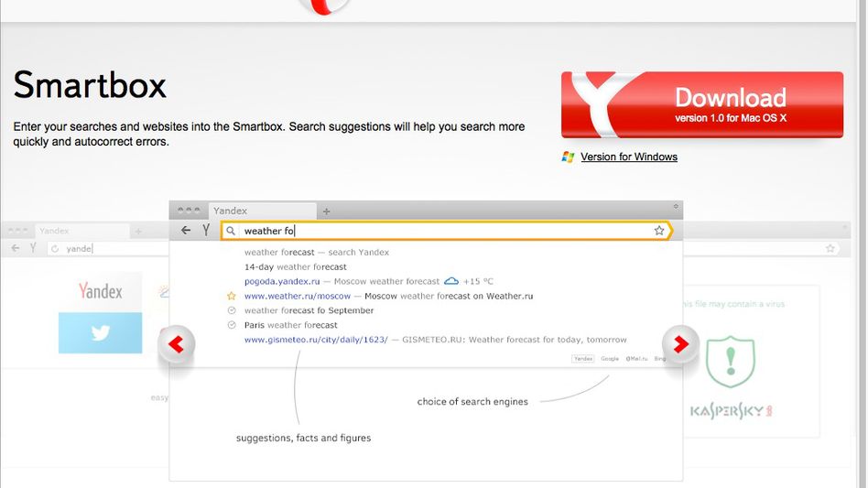Viewport: 868px width, 488px height.
Task: Open a new tab with the plus button
Action: click(327, 211)
